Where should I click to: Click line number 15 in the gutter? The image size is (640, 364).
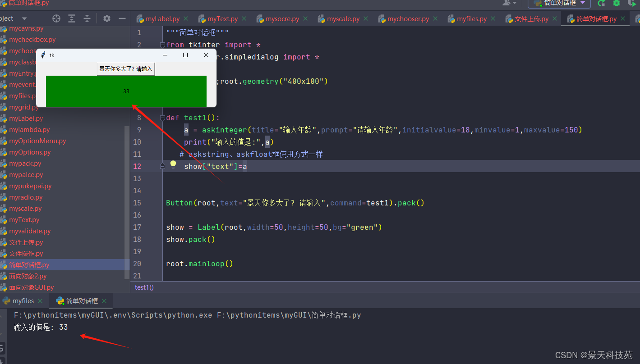click(x=137, y=203)
